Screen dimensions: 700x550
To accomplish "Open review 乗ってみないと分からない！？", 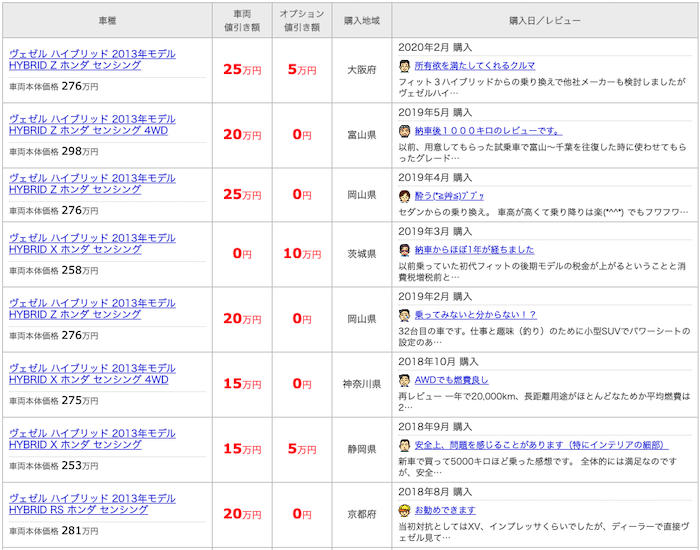I will (x=475, y=315).
